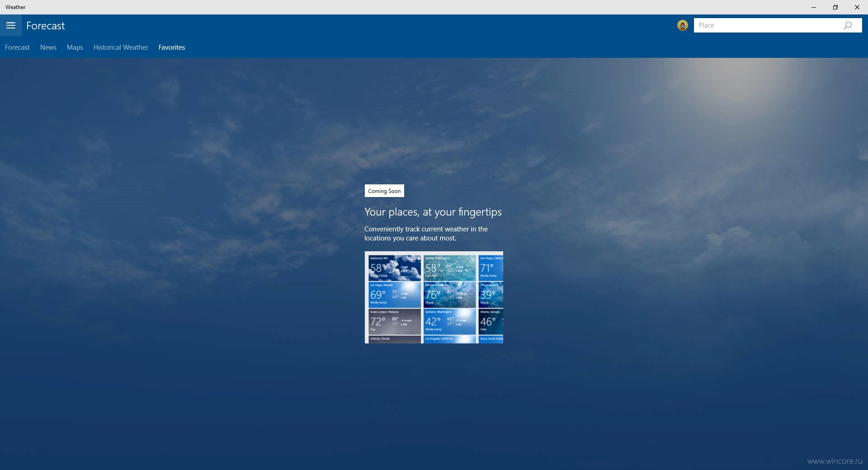The height and width of the screenshot is (470, 868).
Task: Open the hamburger navigation menu
Action: tap(11, 25)
